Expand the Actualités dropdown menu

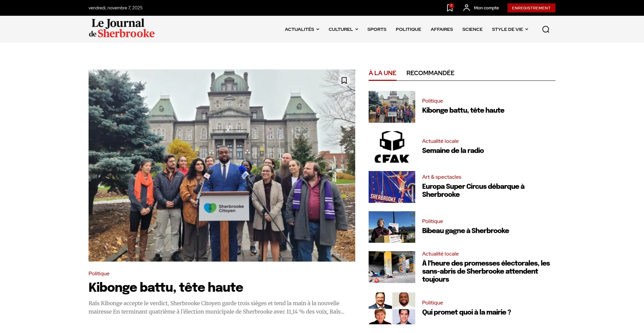point(302,30)
